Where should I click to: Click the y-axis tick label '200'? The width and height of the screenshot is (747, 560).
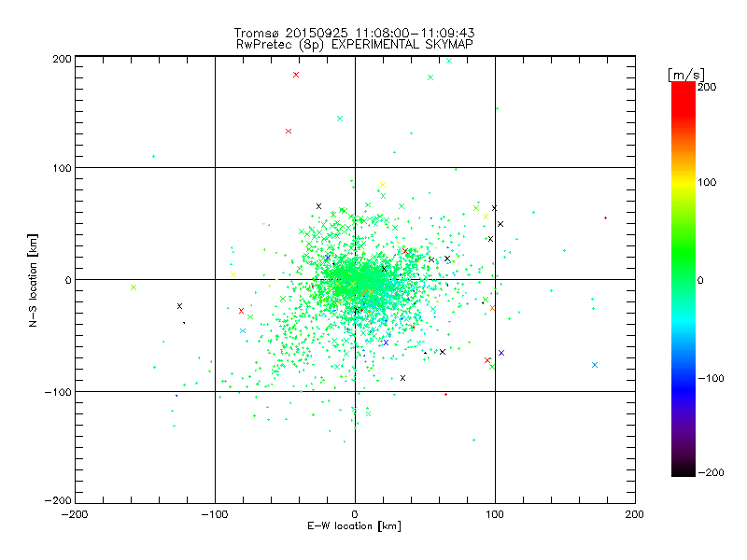click(62, 59)
